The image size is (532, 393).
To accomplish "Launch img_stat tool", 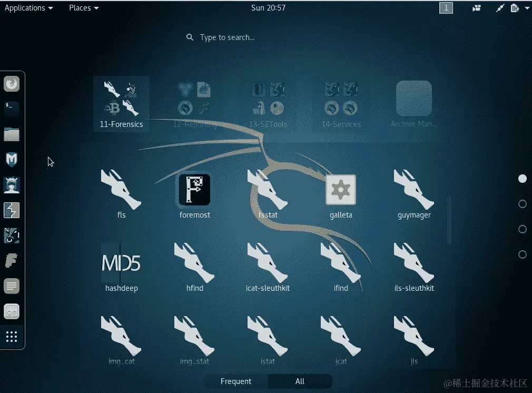I will [194, 340].
